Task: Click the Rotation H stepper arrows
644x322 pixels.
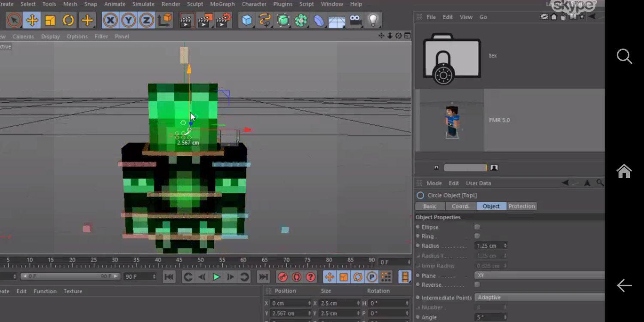Action: [407, 303]
